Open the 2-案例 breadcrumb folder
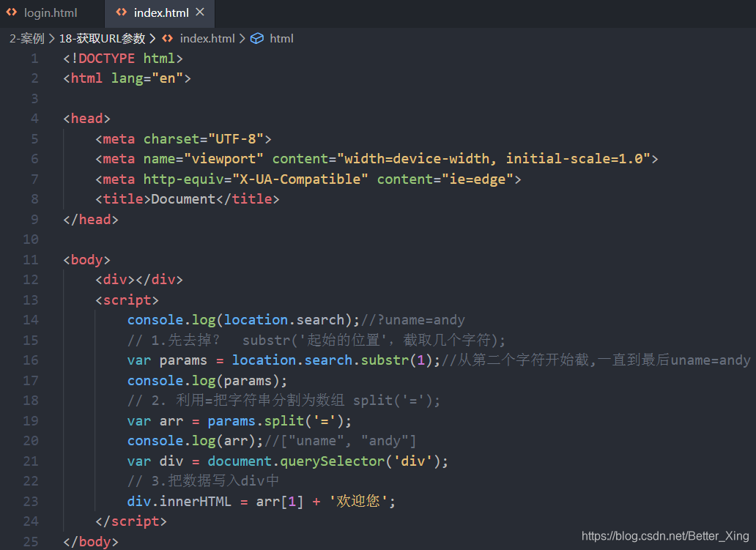Image resolution: width=756 pixels, height=550 pixels. (x=27, y=39)
